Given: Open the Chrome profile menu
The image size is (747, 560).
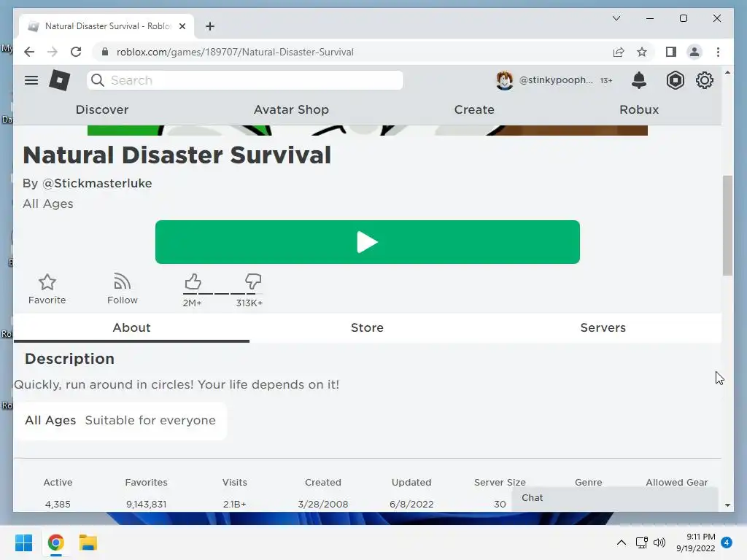Looking at the screenshot, I should point(694,52).
